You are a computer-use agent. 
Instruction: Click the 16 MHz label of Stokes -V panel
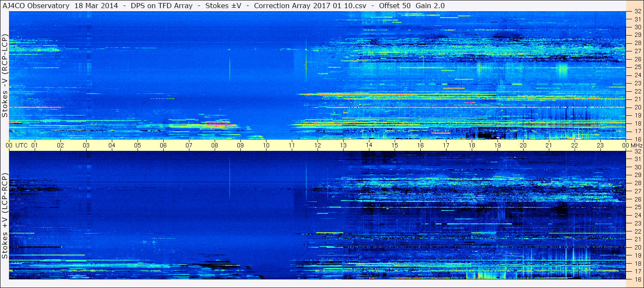638,139
